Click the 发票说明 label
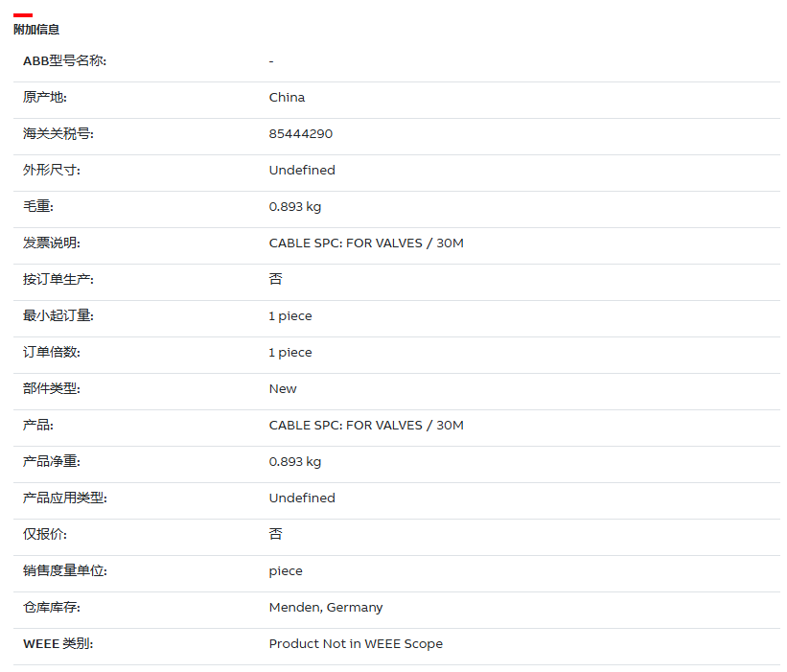Image resolution: width=787 pixels, height=672 pixels. (x=52, y=243)
